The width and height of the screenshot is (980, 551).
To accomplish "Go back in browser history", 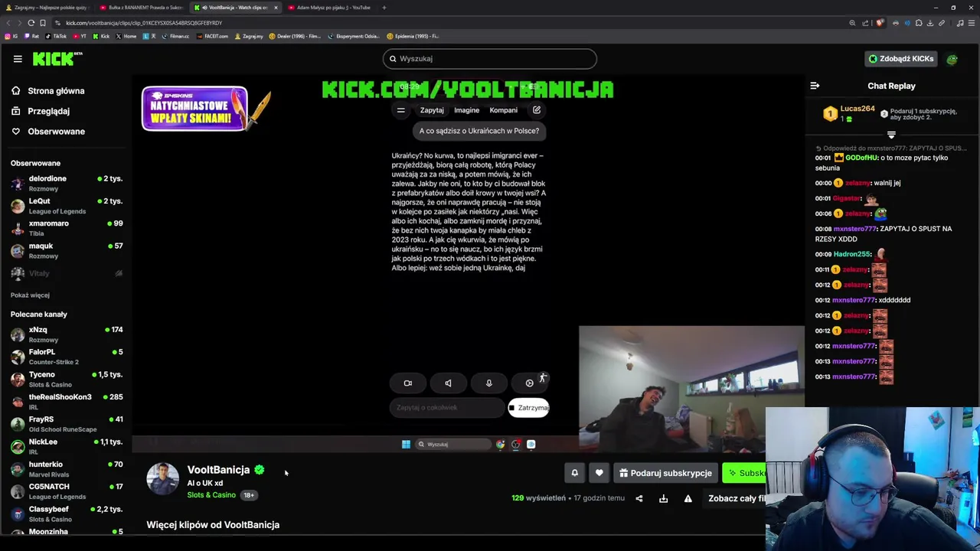I will click(8, 23).
